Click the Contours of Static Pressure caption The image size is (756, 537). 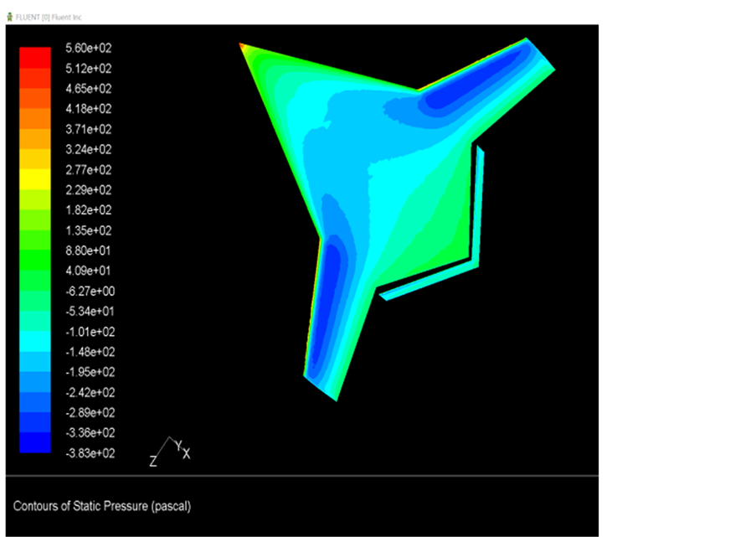102,506
